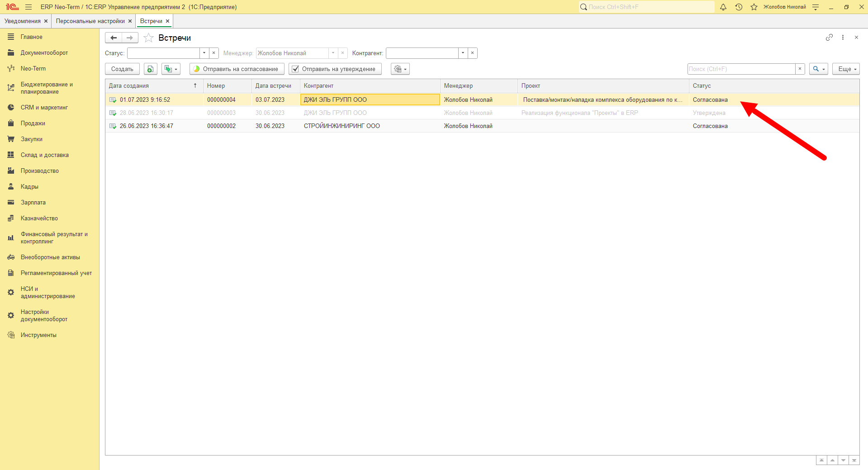Focus the global search field
Image resolution: width=868 pixels, height=470 pixels.
point(647,7)
